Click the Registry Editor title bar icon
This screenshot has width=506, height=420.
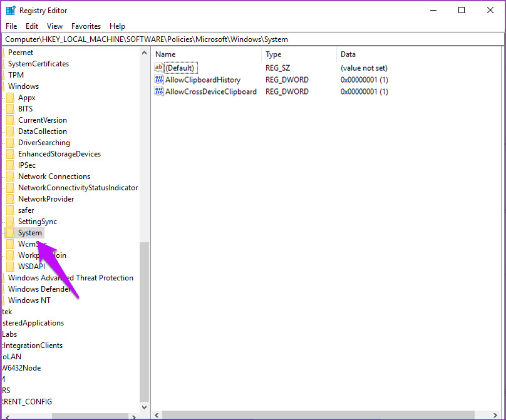(11, 11)
